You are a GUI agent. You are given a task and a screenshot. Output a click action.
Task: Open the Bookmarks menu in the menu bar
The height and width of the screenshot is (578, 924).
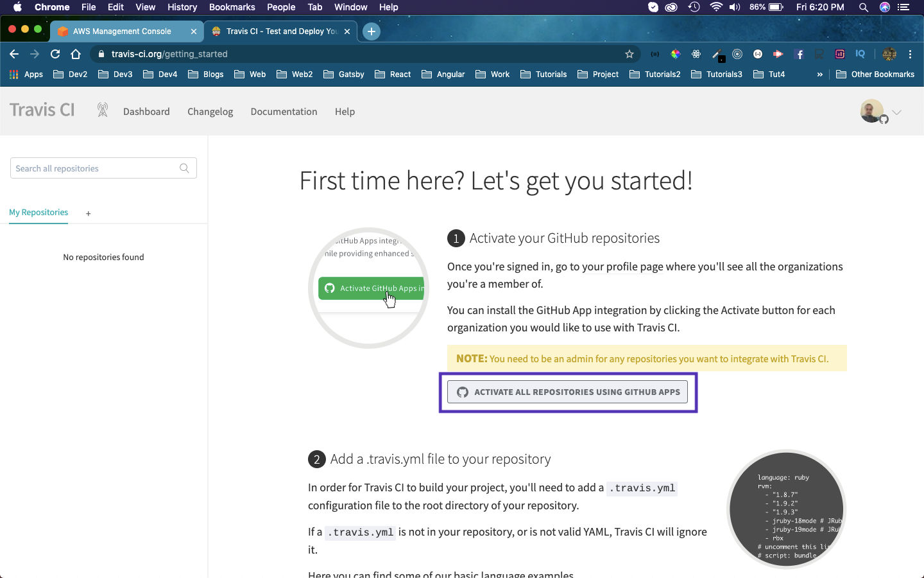(232, 7)
